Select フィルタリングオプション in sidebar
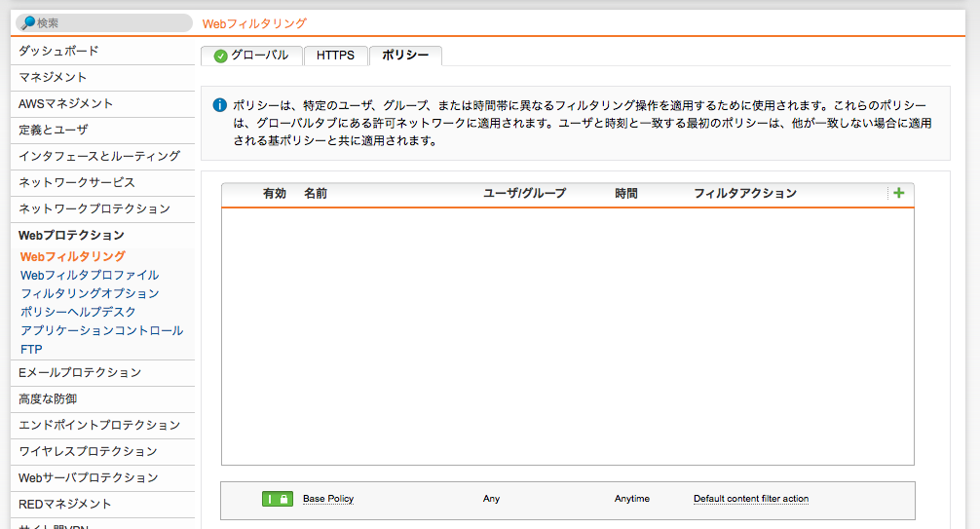Image resolution: width=980 pixels, height=529 pixels. click(90, 293)
